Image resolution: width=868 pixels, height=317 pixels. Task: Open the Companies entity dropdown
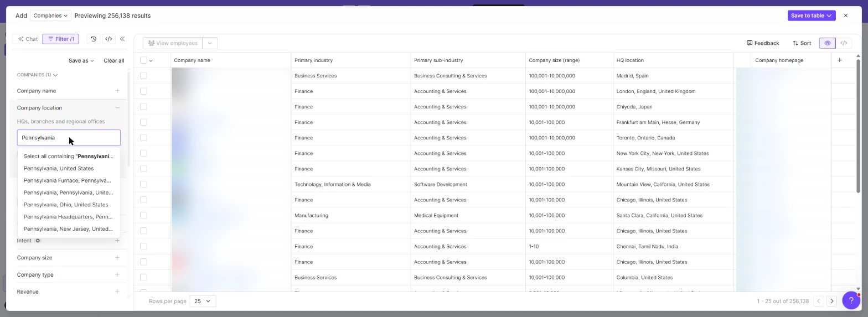pos(50,15)
